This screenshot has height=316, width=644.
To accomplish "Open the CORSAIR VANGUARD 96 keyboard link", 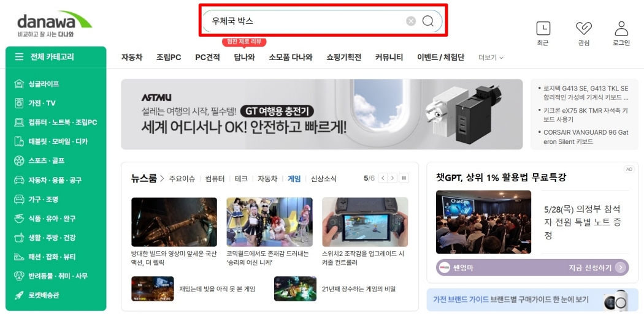I will [586, 137].
